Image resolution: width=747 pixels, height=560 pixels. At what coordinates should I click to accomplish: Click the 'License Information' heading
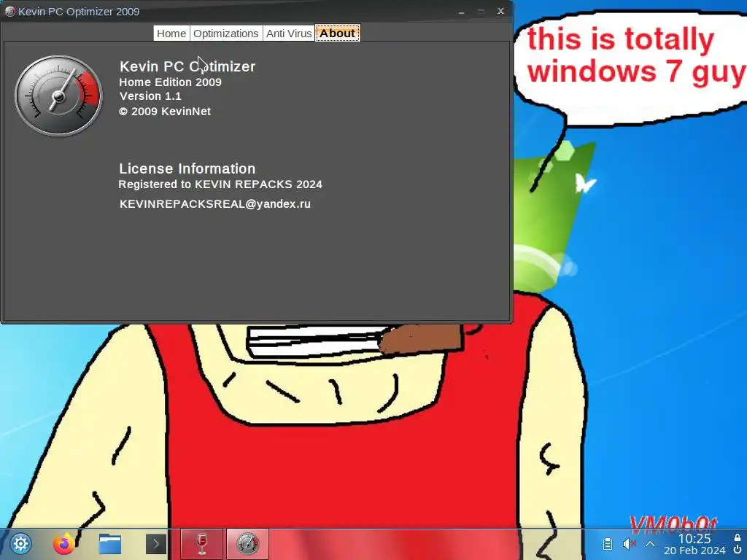tap(187, 168)
